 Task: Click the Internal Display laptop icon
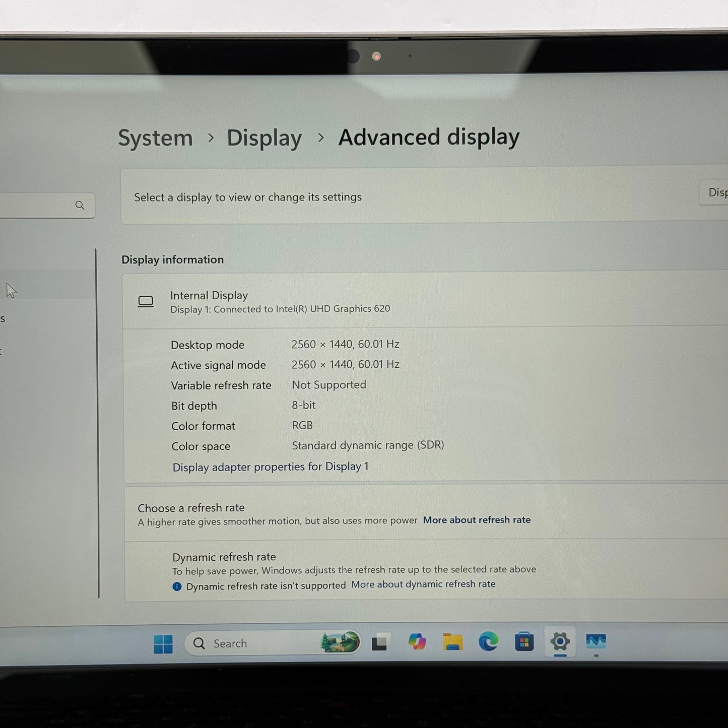tap(146, 302)
